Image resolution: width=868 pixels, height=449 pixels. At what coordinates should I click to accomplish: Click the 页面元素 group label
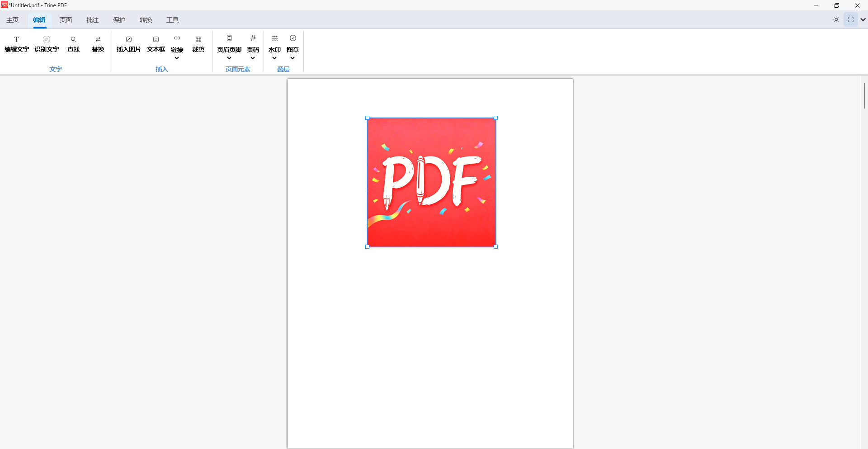pyautogui.click(x=238, y=69)
